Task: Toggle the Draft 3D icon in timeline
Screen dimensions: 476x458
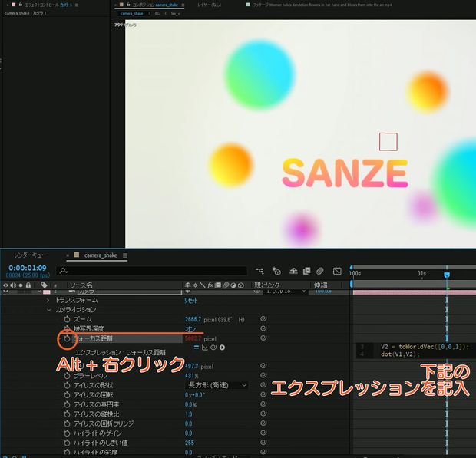Action: pyautogui.click(x=276, y=271)
